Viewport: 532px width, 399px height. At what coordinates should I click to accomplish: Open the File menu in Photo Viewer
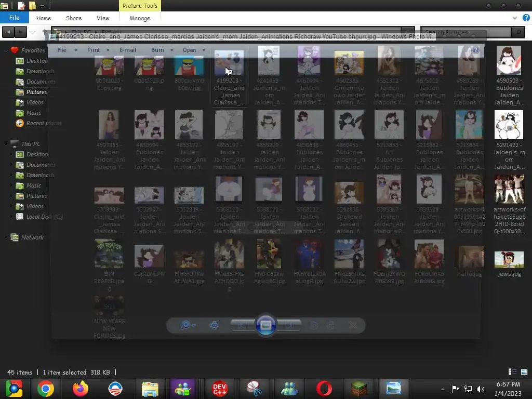click(x=62, y=50)
